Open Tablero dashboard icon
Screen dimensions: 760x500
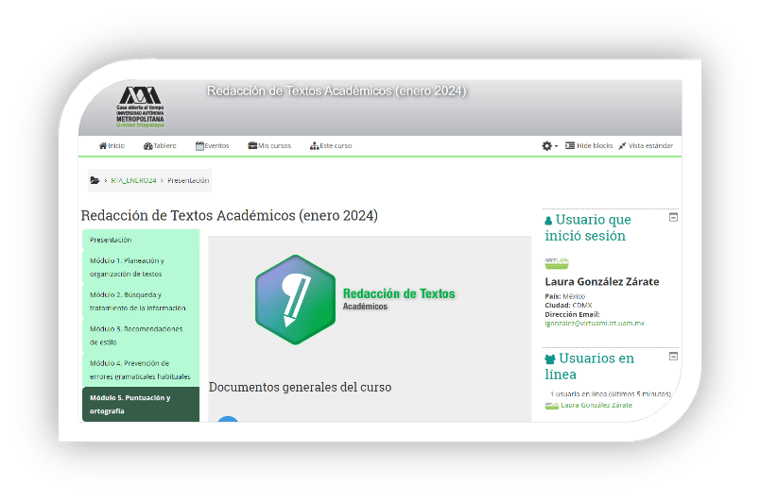[148, 146]
